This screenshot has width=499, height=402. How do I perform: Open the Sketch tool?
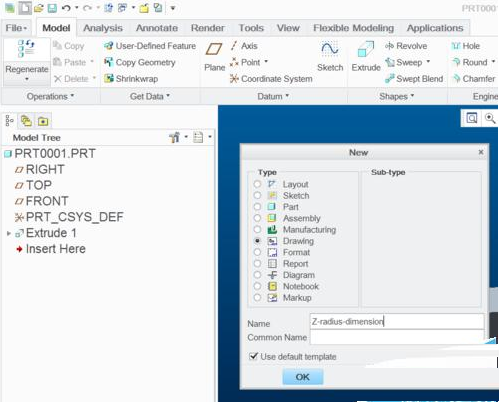click(330, 57)
